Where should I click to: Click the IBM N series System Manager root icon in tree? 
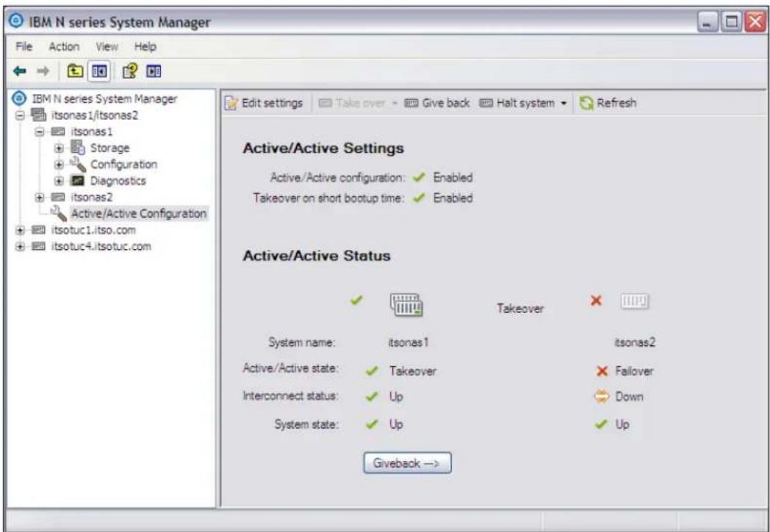pos(20,98)
